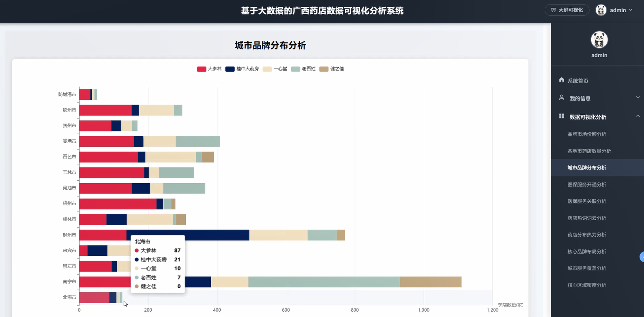This screenshot has width=644, height=317.
Task: Click the admin name under sidebar avatar
Action: pos(599,55)
